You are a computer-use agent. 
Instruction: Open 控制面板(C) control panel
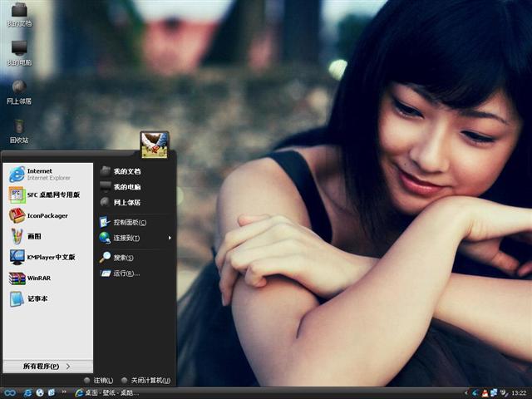(x=129, y=222)
